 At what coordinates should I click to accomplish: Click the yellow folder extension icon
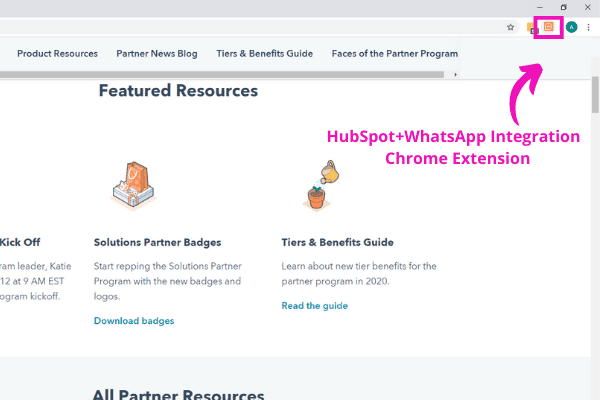pos(532,28)
